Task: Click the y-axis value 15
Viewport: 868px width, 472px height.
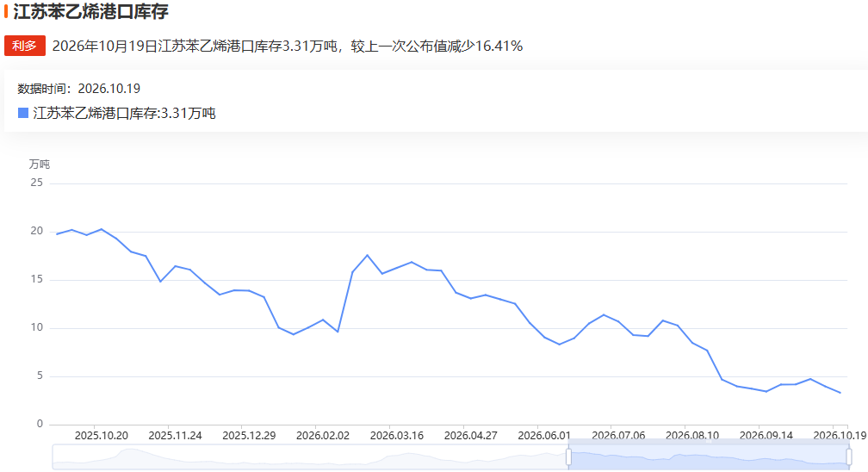Action: [x=36, y=279]
